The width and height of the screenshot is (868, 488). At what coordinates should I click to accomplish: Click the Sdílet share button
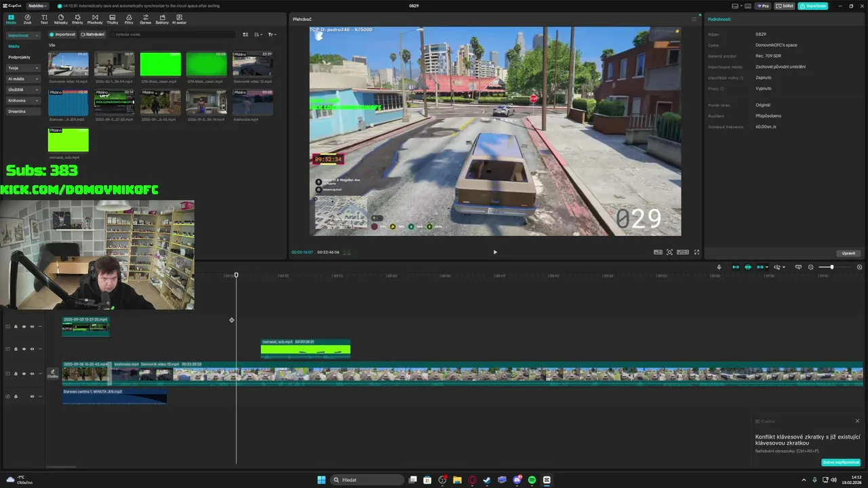[785, 5]
